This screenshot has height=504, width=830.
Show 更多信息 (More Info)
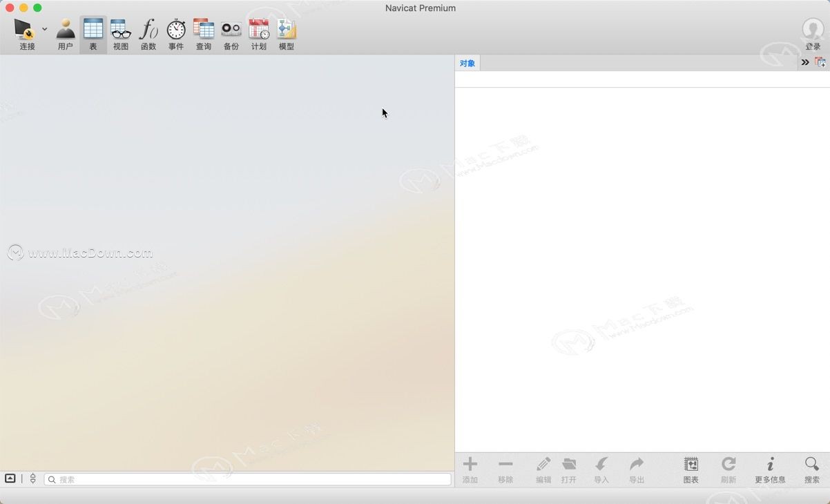coord(770,470)
